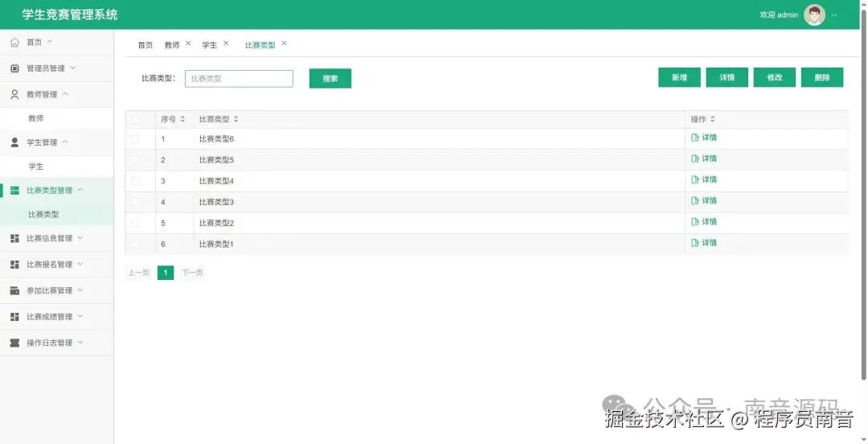Check the box for 比赛类型4
The height and width of the screenshot is (444, 868).
135,181
